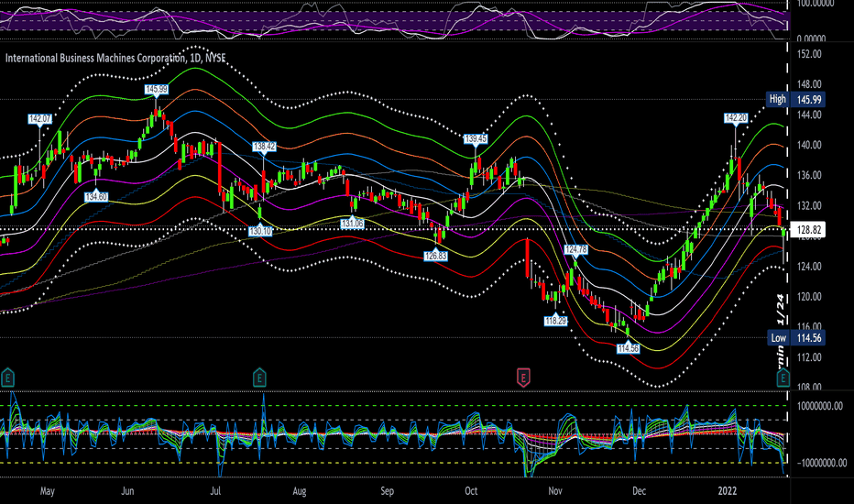
Task: Click the 144.00 price axis tick
Action: pyautogui.click(x=809, y=115)
